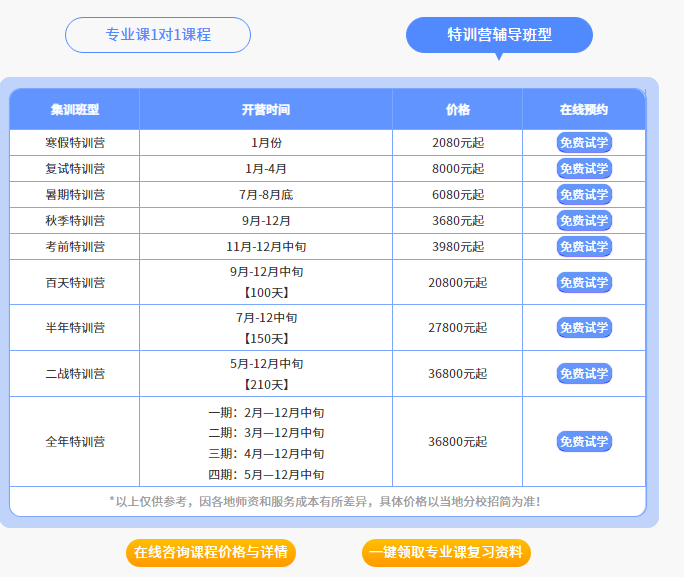This screenshot has height=577, width=684.
Task: Click 免费试学 for 全年特训营
Action: [584, 442]
